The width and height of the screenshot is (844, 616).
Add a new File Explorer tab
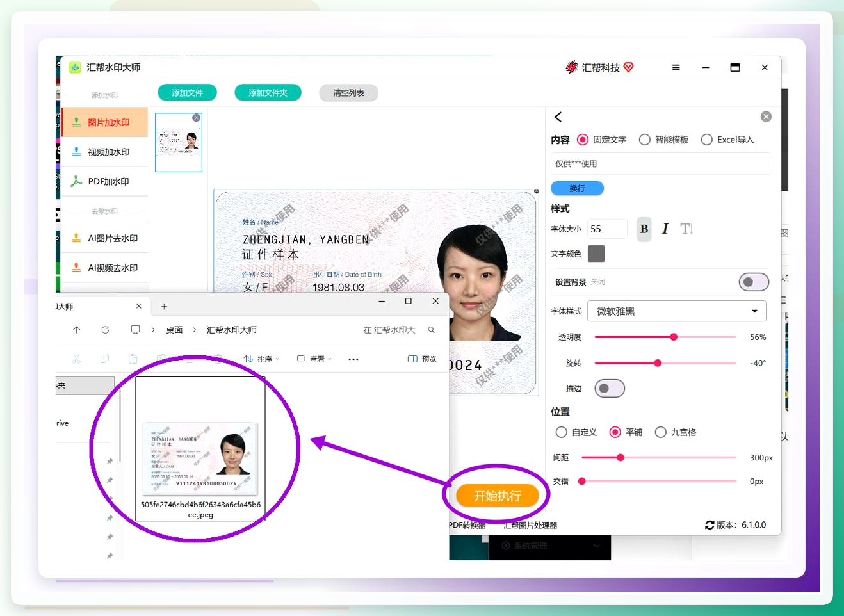pos(164,307)
